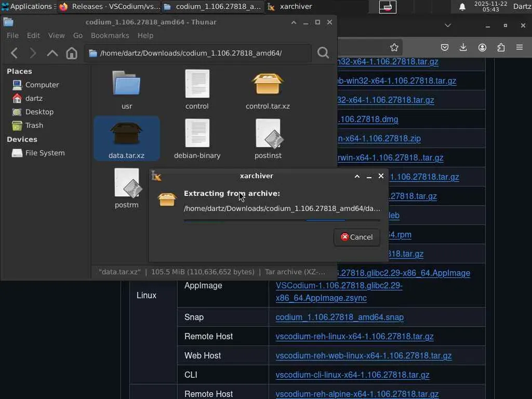Open Thunar Bookmarks menu

[110, 36]
